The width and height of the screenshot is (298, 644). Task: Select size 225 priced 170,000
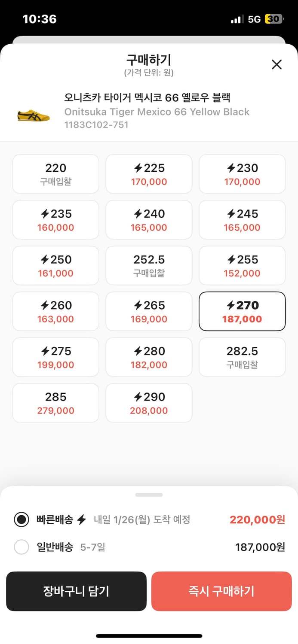click(149, 174)
